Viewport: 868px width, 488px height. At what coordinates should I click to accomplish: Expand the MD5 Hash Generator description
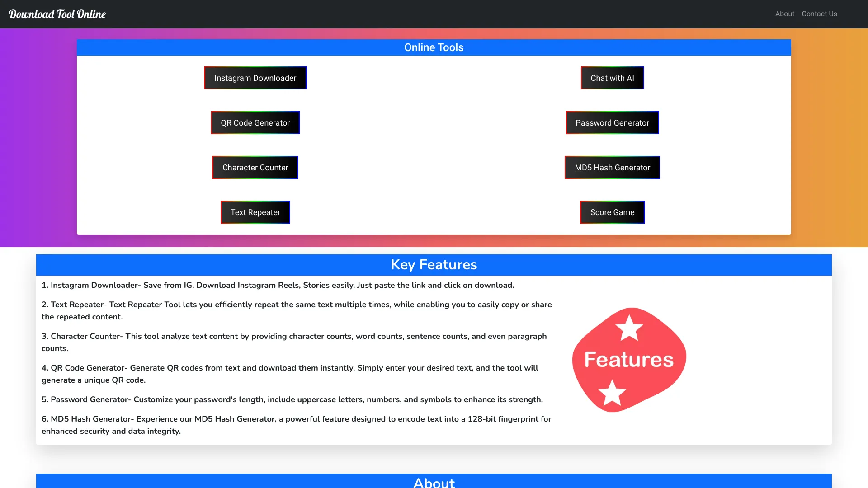pyautogui.click(x=296, y=424)
